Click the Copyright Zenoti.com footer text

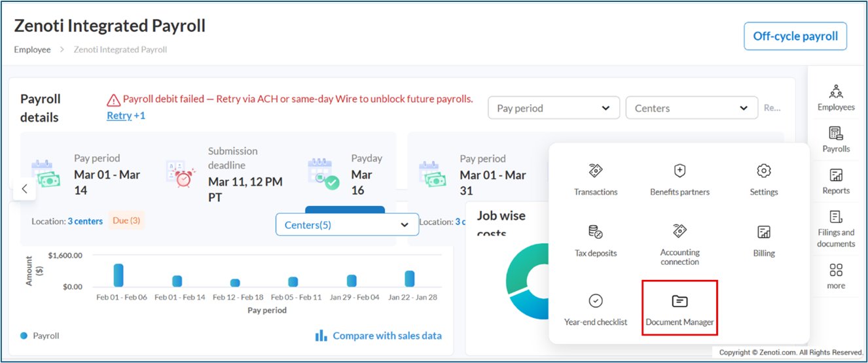click(x=790, y=353)
